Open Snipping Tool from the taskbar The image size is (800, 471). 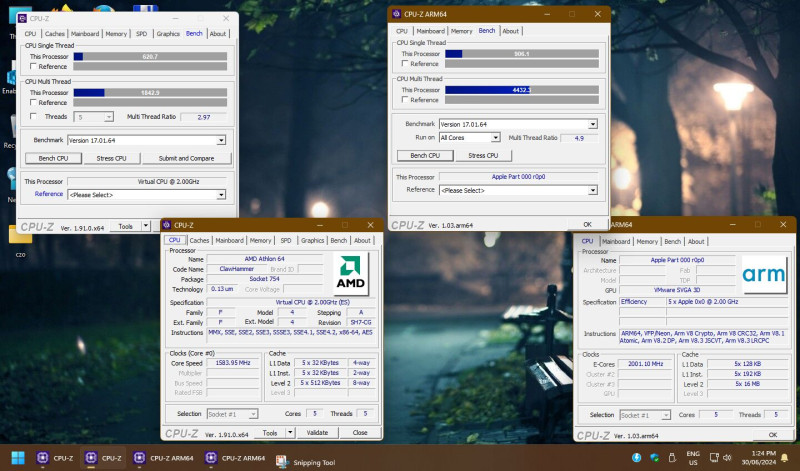tap(305, 461)
